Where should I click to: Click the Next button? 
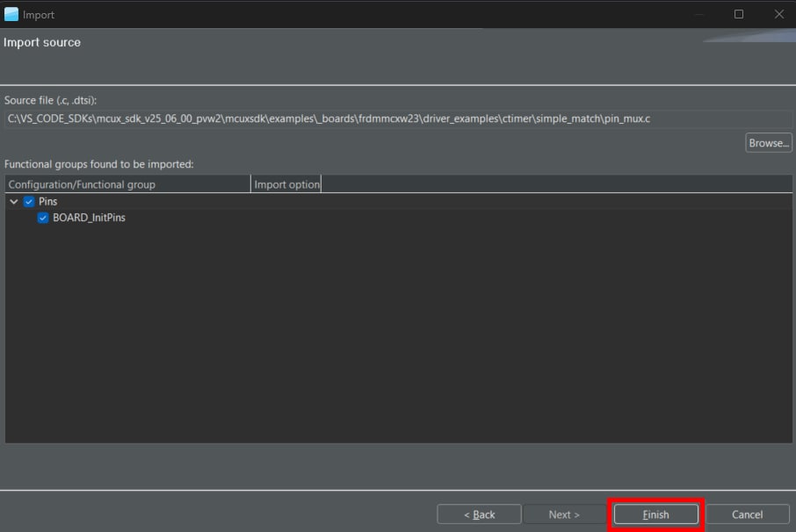[564, 514]
